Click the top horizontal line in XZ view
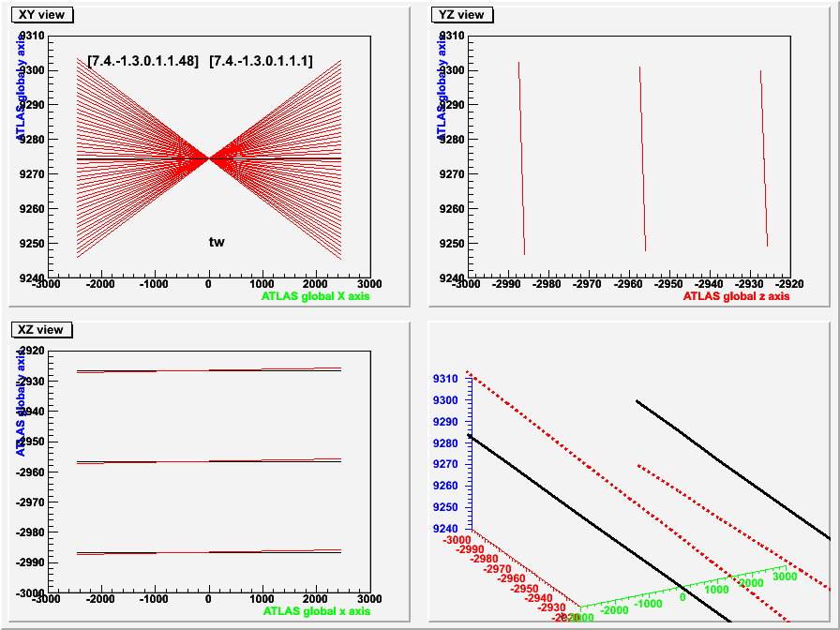The height and width of the screenshot is (630, 840). [208, 370]
